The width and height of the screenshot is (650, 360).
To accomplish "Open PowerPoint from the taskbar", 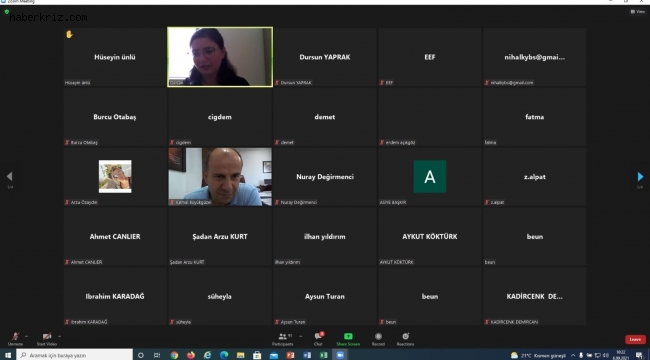I will coord(290,355).
